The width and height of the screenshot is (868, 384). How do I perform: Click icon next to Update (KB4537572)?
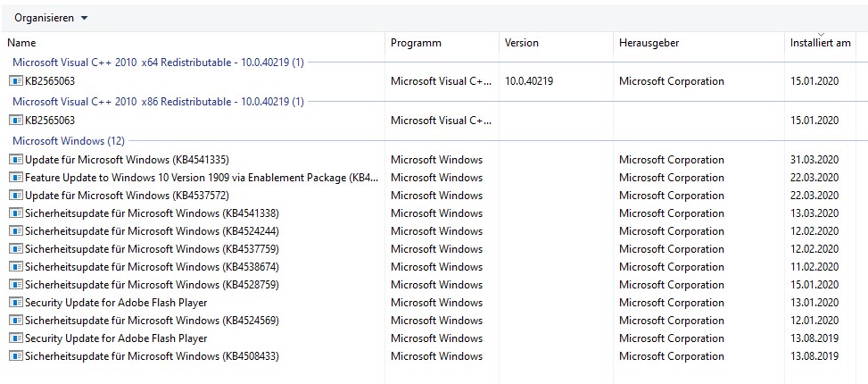click(16, 196)
